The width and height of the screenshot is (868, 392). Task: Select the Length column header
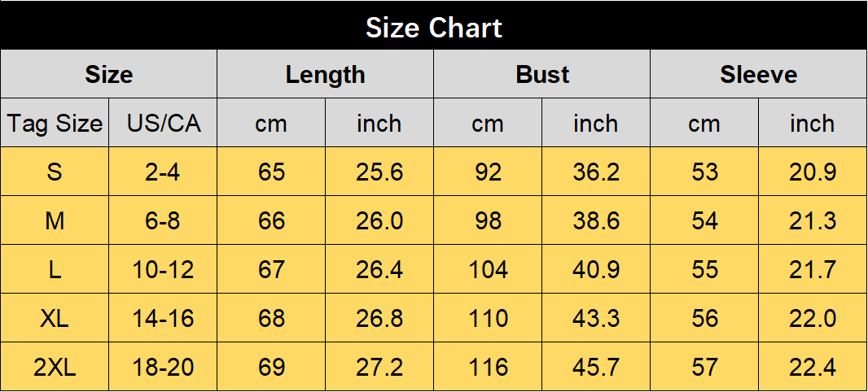(x=325, y=74)
